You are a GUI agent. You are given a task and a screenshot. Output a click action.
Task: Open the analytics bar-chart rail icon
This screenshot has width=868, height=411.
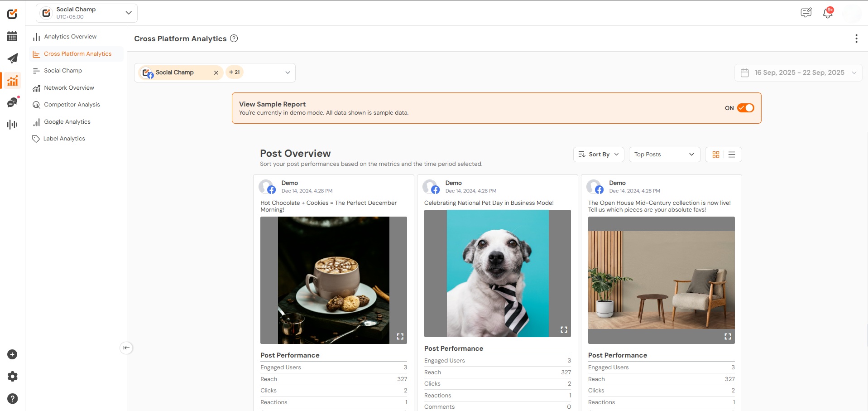tap(13, 81)
